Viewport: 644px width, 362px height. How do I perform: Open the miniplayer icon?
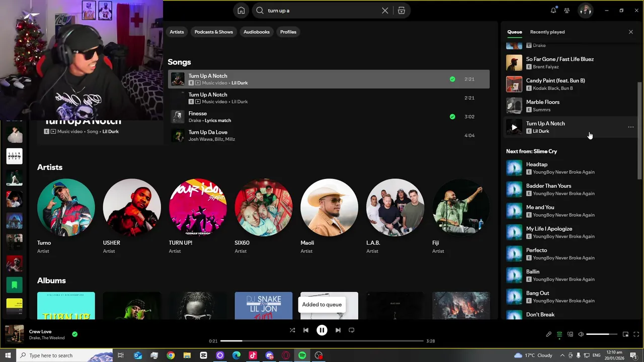(625, 334)
